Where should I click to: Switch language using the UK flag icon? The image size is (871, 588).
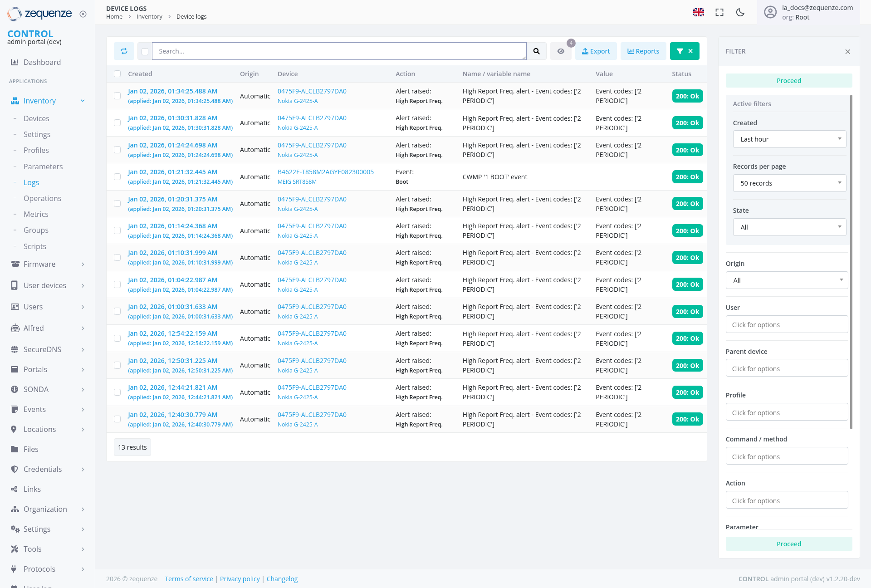(x=699, y=12)
